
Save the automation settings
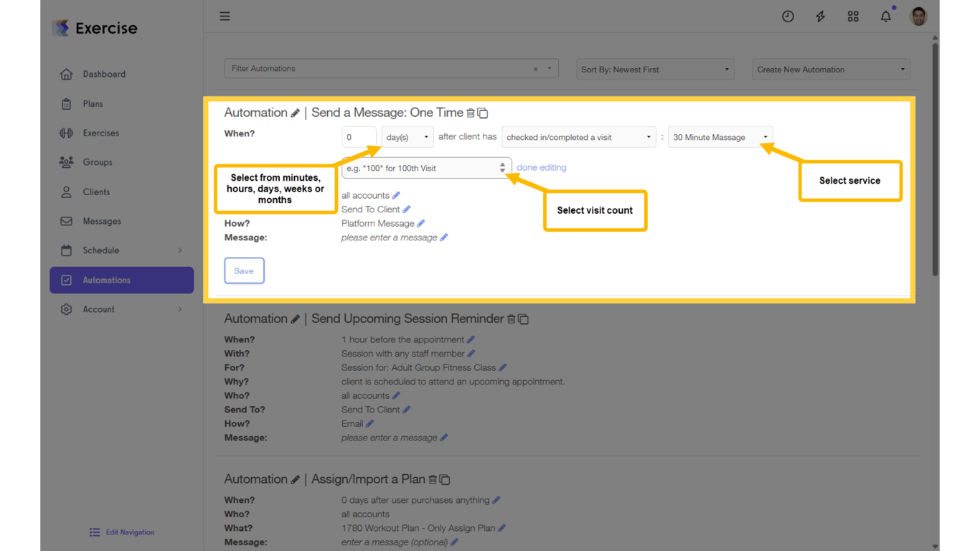coord(244,270)
